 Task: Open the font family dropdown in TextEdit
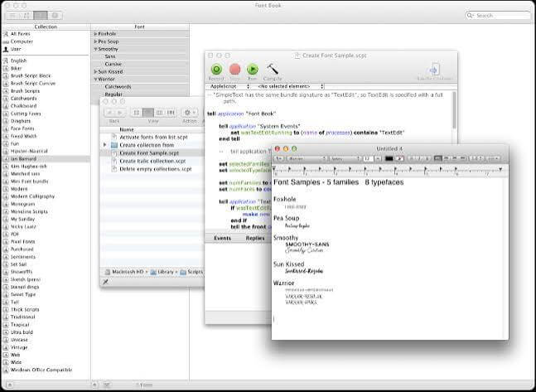pos(307,158)
